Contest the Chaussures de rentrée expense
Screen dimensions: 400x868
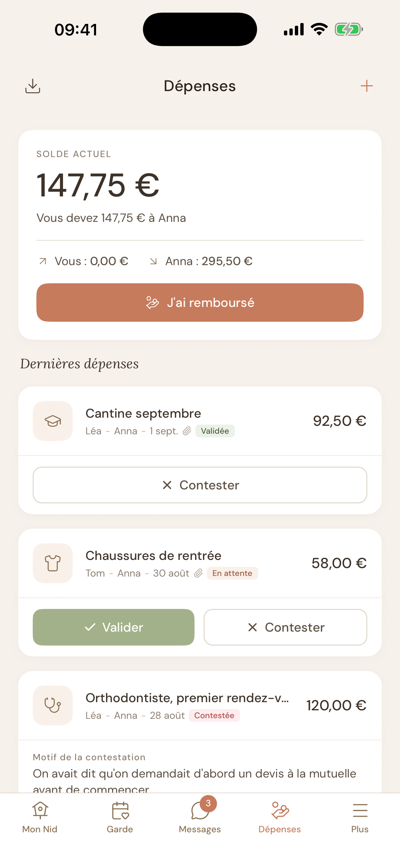[285, 627]
